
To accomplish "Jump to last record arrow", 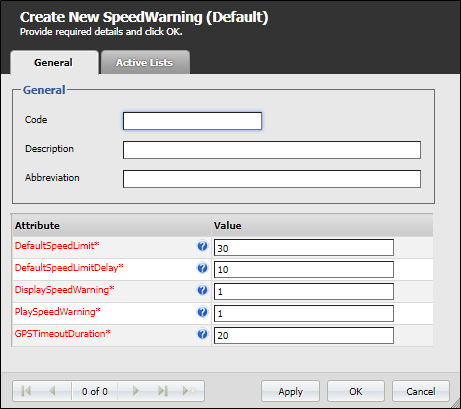I will pos(163,391).
